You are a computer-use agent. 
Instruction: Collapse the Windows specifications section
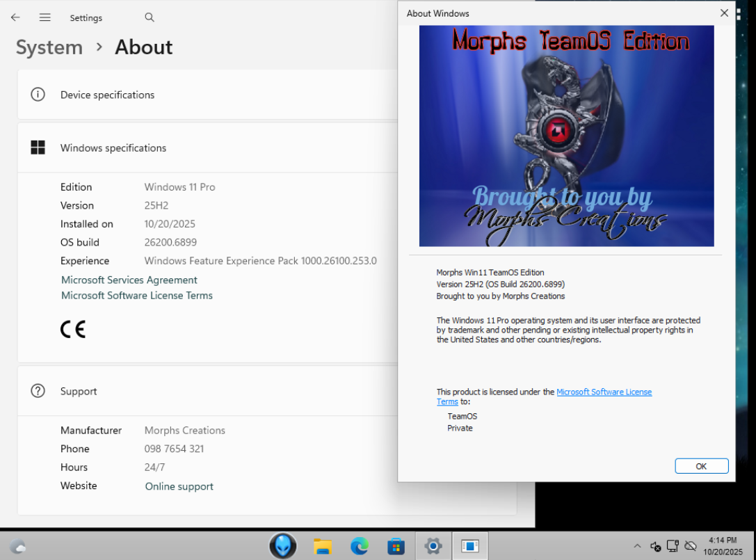[x=209, y=147]
